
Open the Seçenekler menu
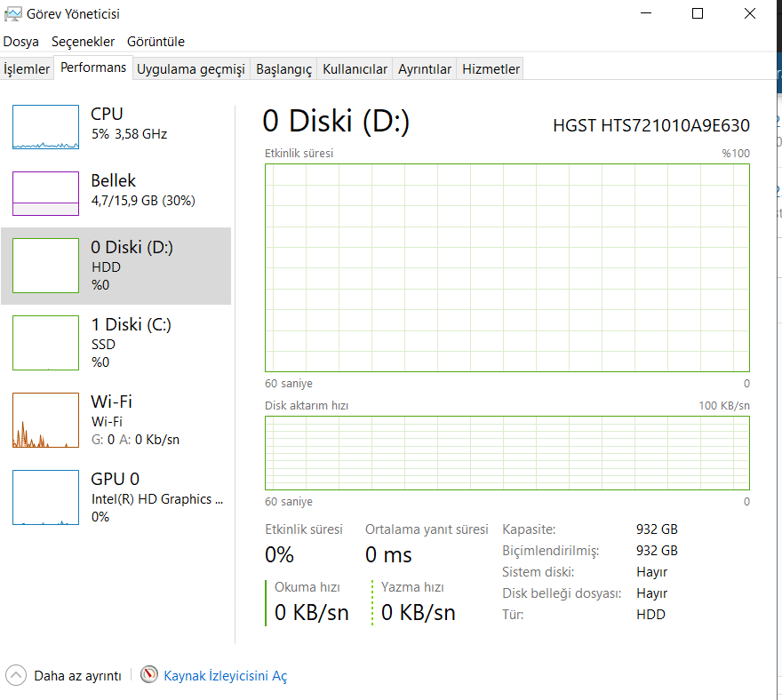83,42
